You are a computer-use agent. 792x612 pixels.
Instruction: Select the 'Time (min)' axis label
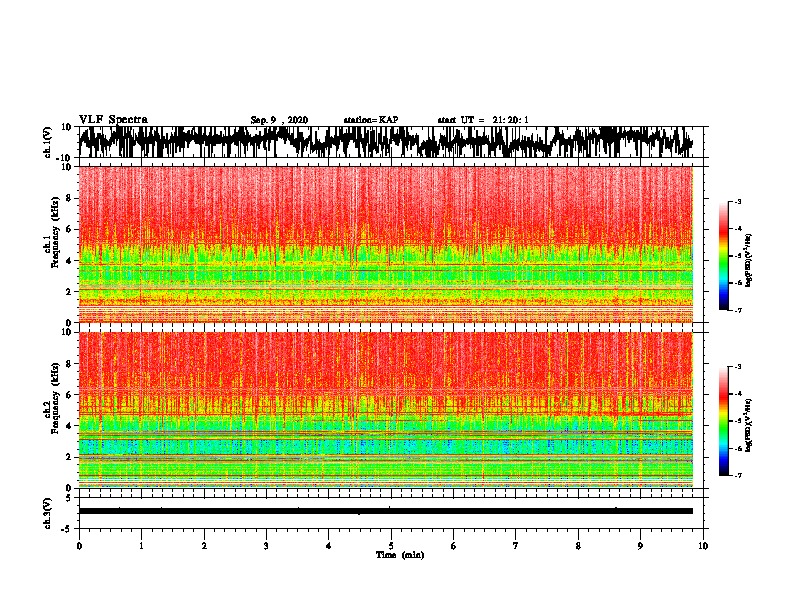(400, 555)
